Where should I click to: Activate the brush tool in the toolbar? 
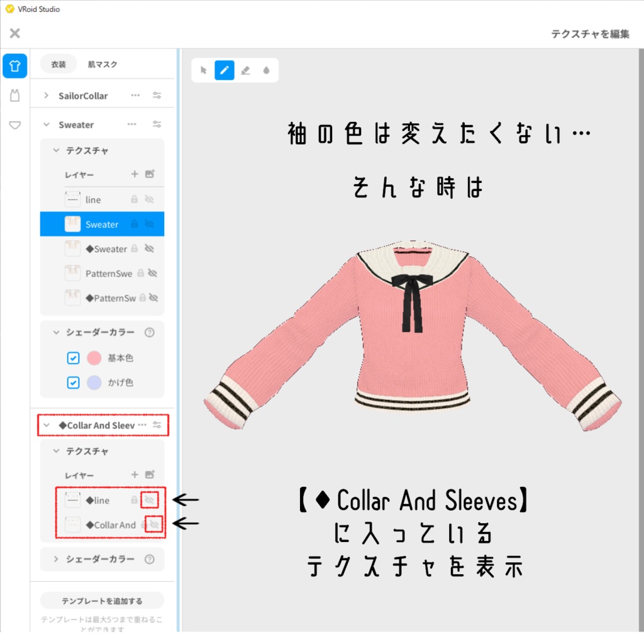coord(224,70)
